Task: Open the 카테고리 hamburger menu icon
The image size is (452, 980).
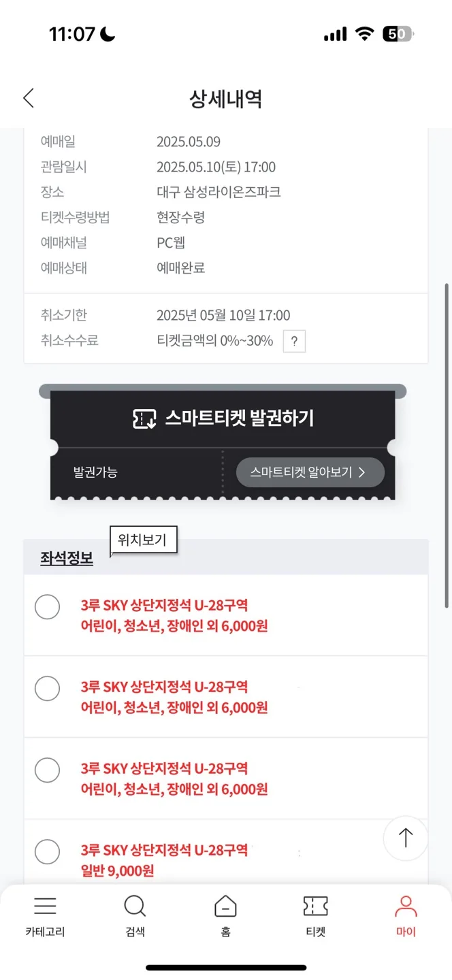Action: tap(45, 906)
